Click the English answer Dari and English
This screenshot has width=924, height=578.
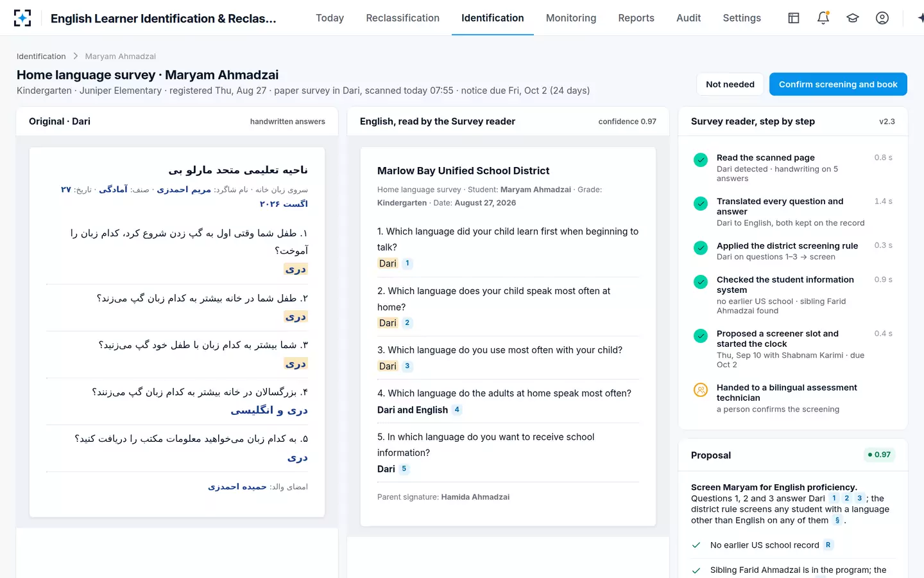413,410
